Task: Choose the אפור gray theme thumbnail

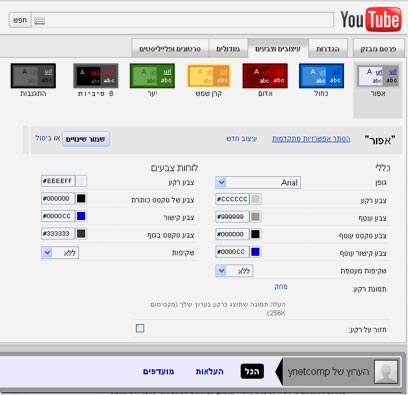Action: tap(378, 76)
